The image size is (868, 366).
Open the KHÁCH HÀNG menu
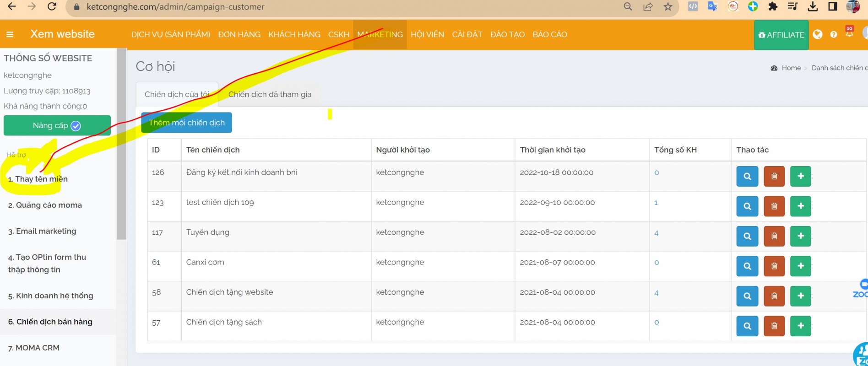294,35
